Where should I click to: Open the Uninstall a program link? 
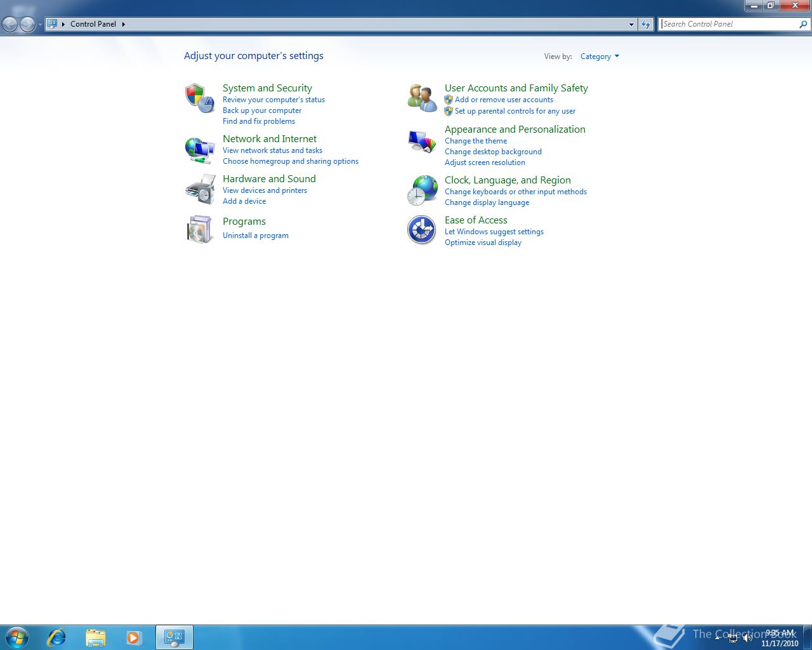tap(256, 235)
